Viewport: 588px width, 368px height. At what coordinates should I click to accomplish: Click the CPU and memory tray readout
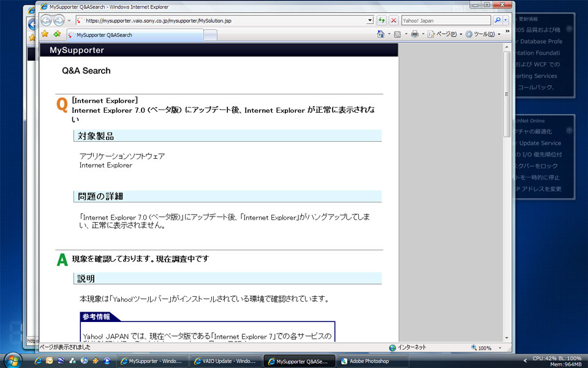557,361
